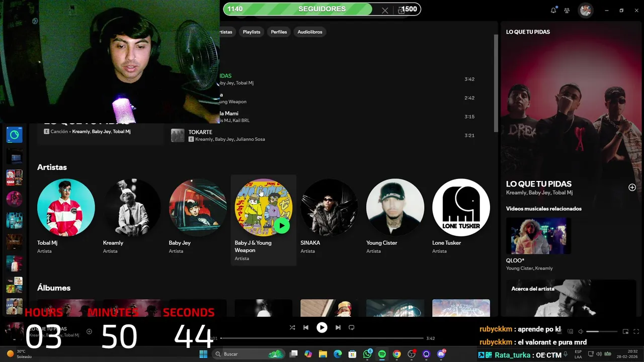
Task: Toggle repeat mode
Action: (352, 327)
